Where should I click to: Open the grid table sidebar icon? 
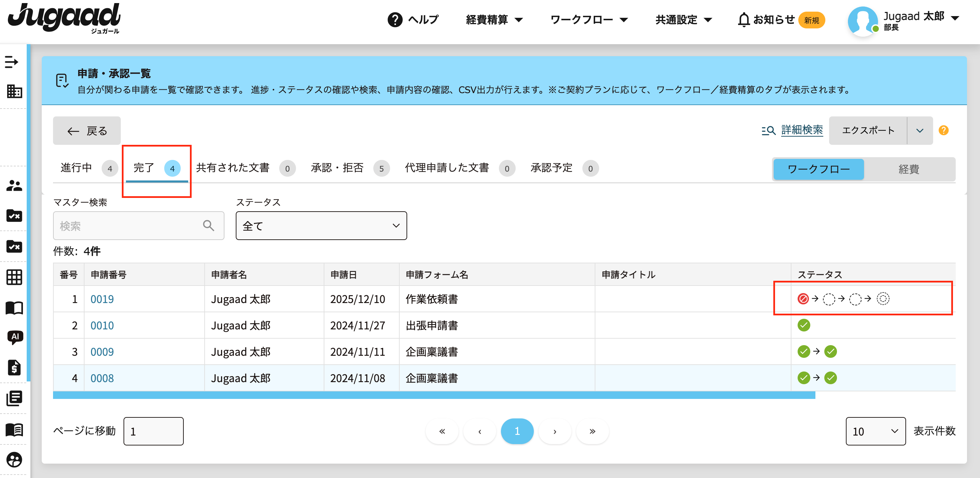[14, 277]
